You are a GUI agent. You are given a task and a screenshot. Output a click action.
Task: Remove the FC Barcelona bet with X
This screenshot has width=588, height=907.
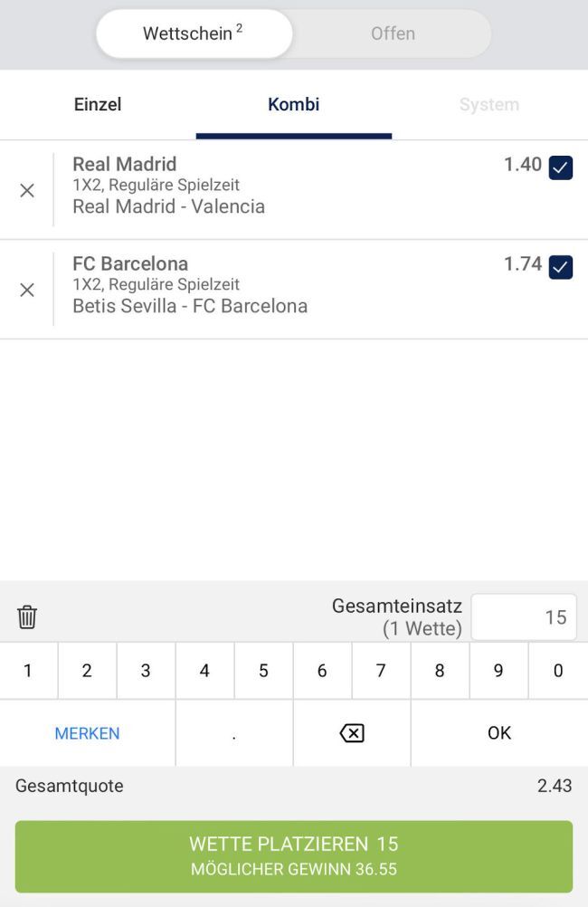point(27,290)
